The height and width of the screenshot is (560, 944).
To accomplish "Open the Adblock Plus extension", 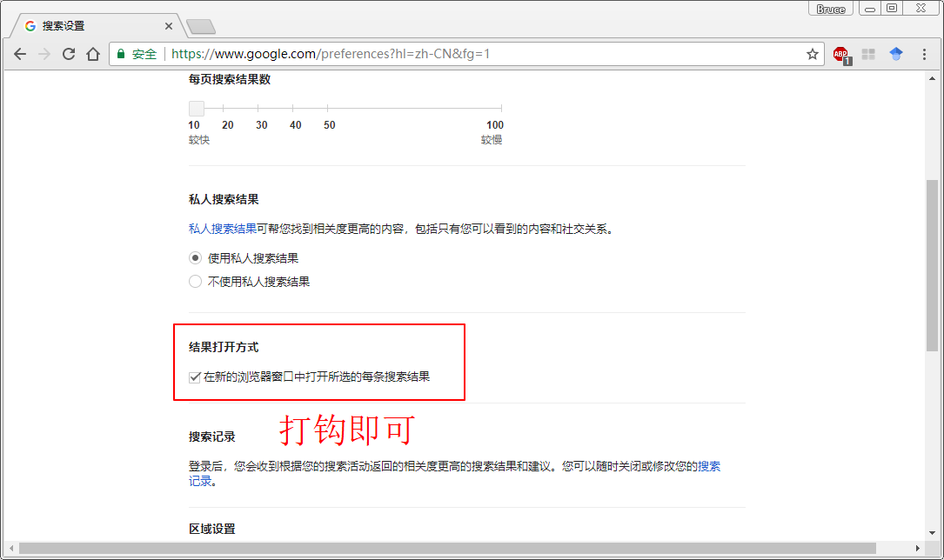I will click(x=841, y=54).
